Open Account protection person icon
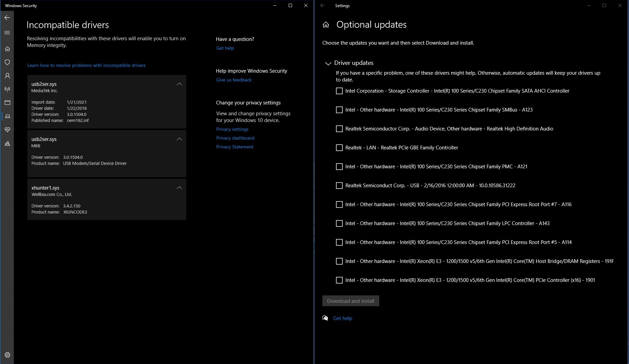 pyautogui.click(x=7, y=76)
